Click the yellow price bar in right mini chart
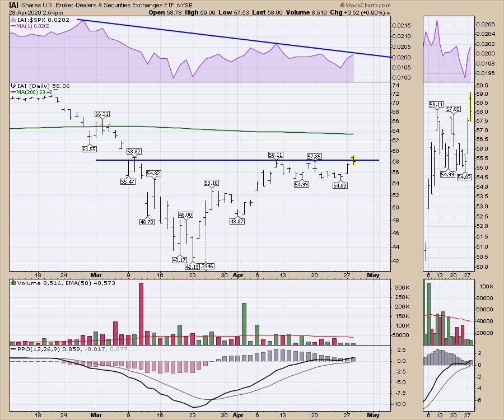 point(470,107)
